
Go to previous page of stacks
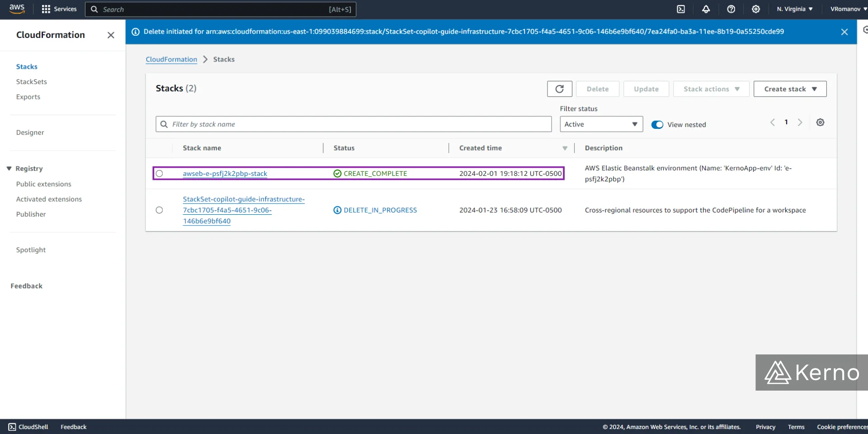point(773,123)
